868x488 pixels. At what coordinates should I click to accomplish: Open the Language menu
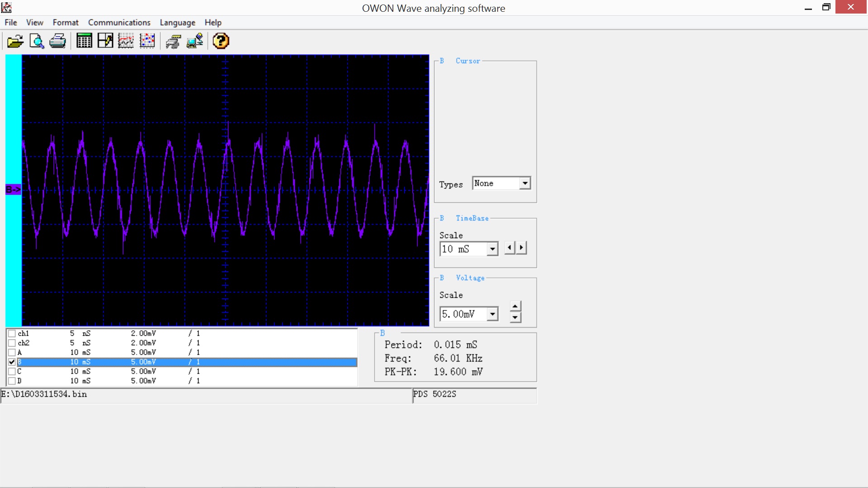pyautogui.click(x=178, y=23)
